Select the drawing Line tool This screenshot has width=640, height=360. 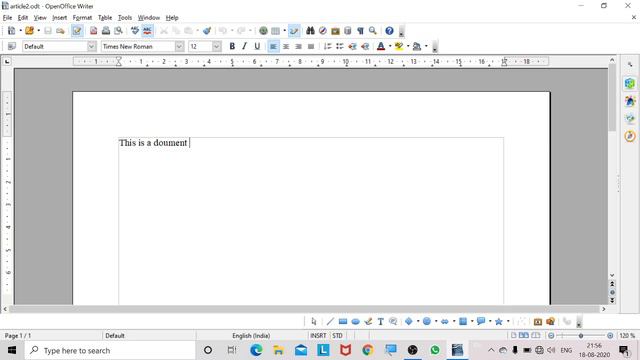(x=330, y=322)
